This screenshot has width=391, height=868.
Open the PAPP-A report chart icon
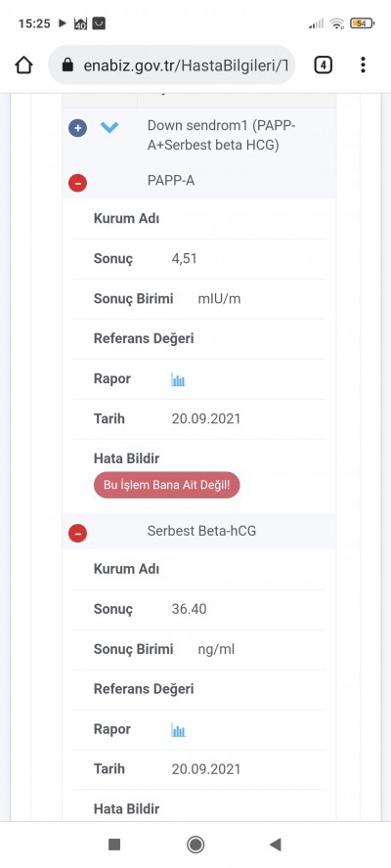click(x=178, y=379)
